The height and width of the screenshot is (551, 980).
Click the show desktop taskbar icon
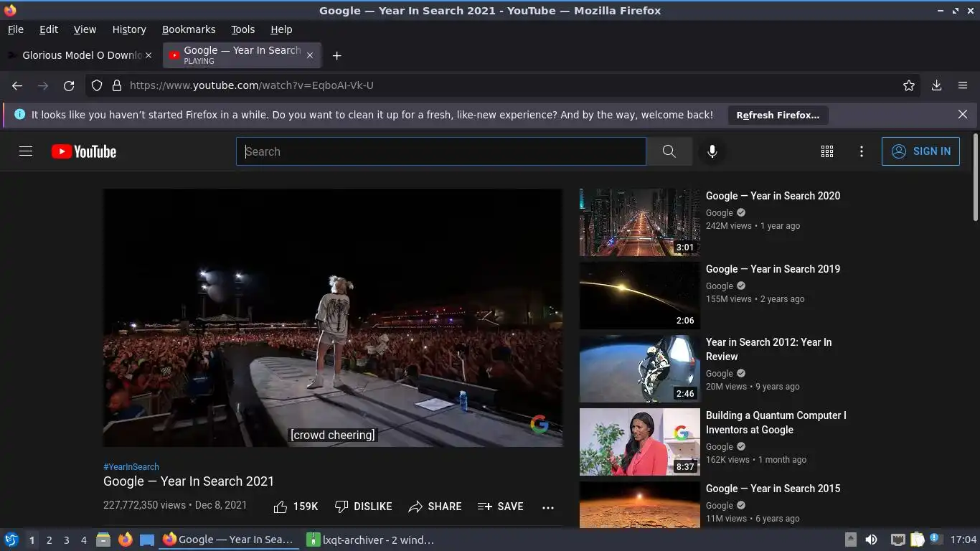[146, 540]
